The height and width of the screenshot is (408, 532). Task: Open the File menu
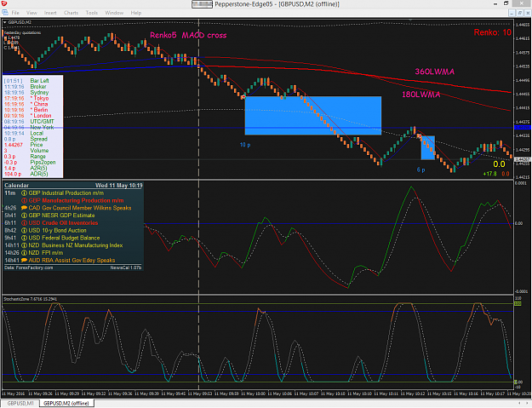(15, 13)
